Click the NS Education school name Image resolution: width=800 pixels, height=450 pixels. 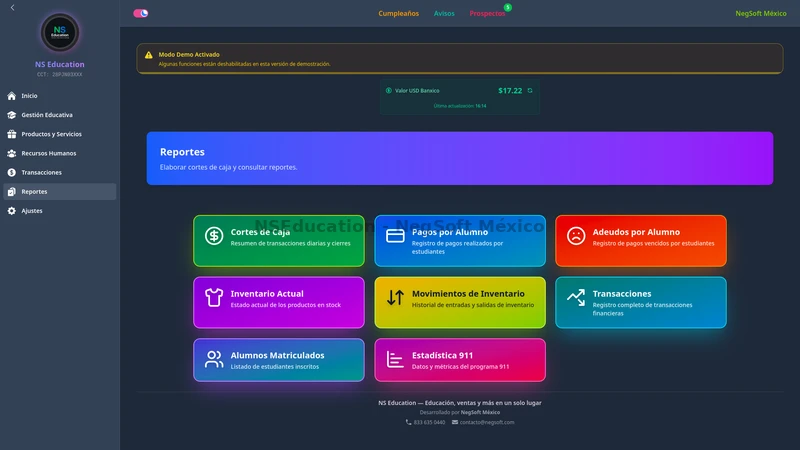coord(60,64)
